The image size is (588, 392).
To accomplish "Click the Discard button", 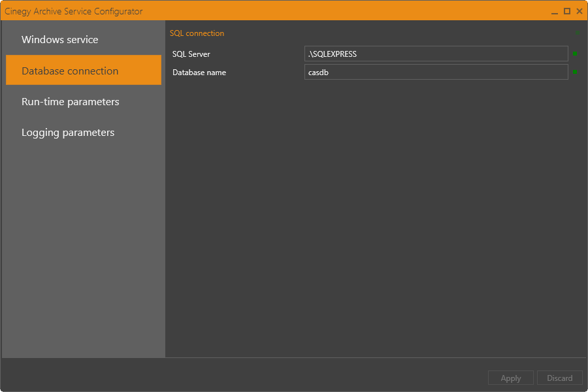I will click(x=559, y=378).
